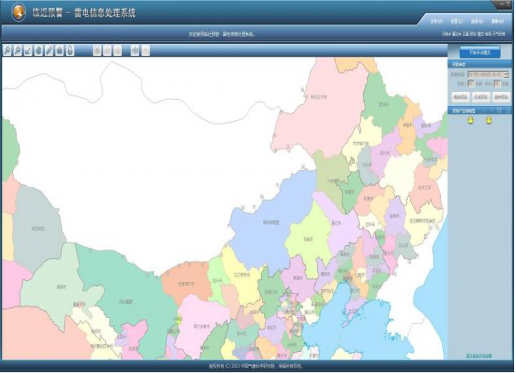The height and width of the screenshot is (373, 516).
Task: Click the G-shaped refresh toolbar icon
Action: point(70,50)
